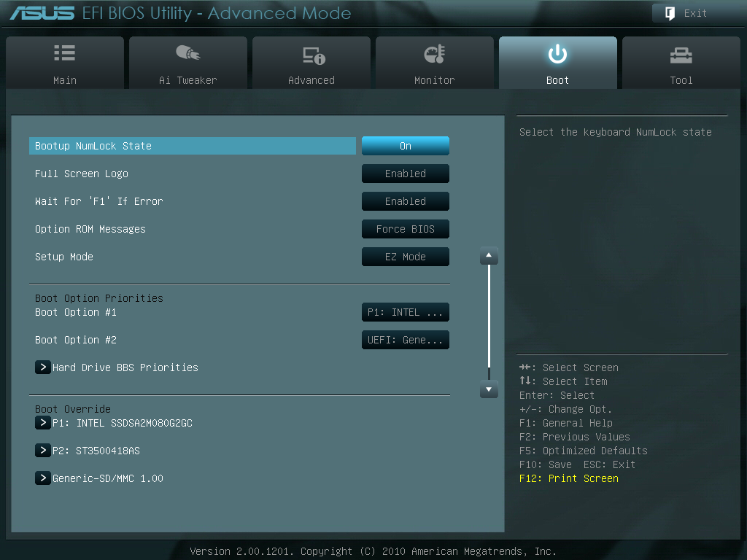Select the Boot tab label
This screenshot has height=560, width=747.
557,80
